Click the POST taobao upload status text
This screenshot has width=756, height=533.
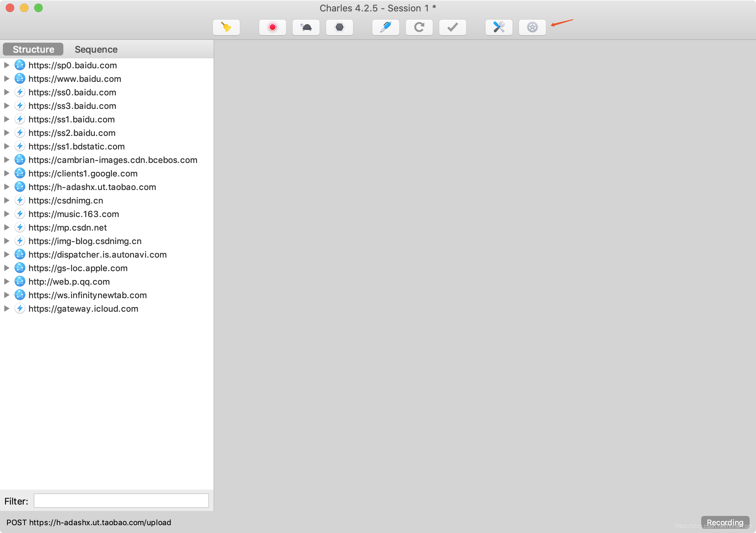tap(89, 522)
